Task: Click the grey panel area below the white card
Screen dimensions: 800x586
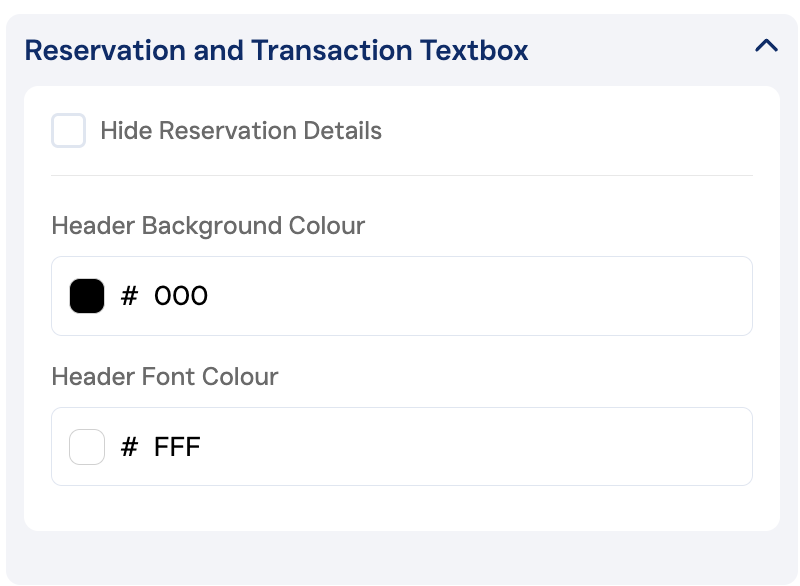Action: point(402,557)
